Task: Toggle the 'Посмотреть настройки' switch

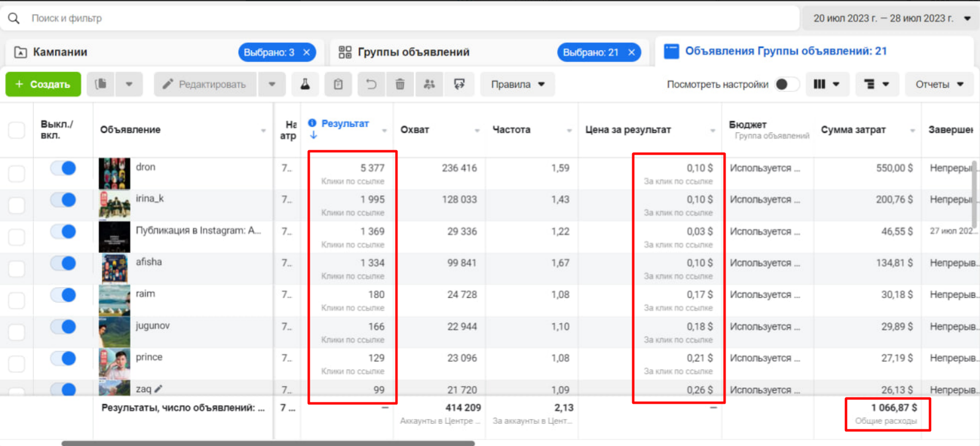Action: click(x=786, y=84)
